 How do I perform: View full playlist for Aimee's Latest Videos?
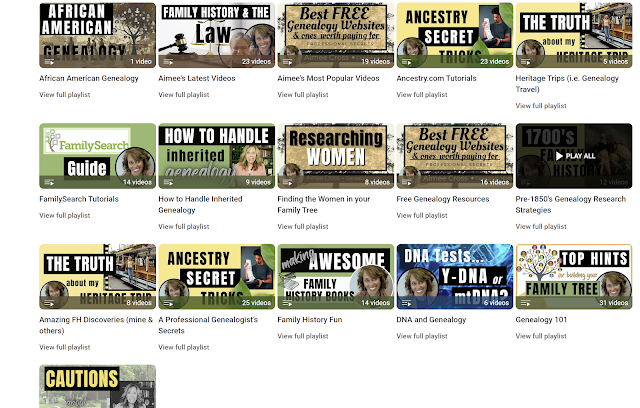coord(184,95)
